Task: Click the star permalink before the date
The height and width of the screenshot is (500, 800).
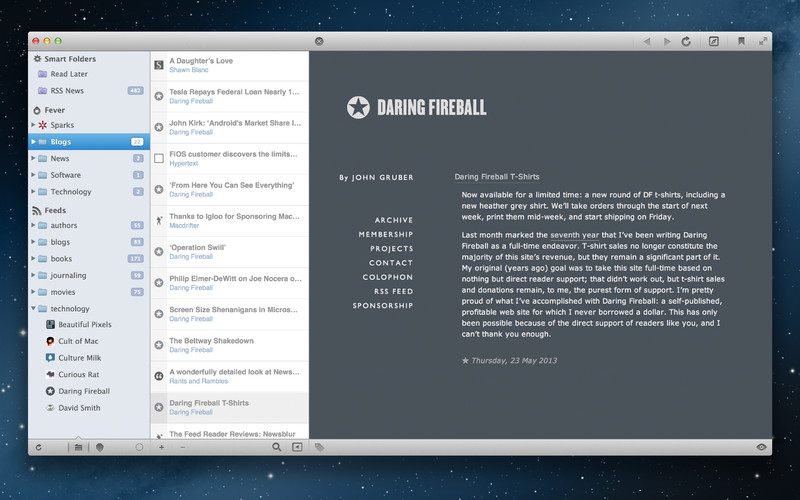Action: point(465,360)
